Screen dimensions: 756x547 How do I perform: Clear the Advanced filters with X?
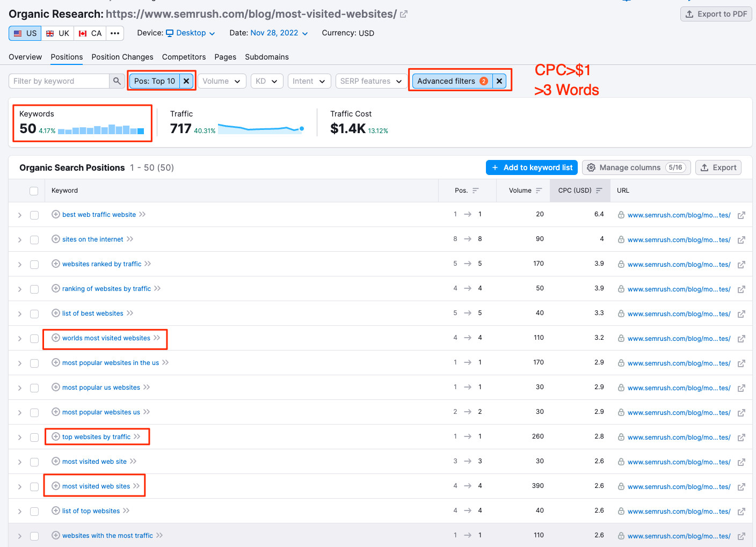click(499, 81)
